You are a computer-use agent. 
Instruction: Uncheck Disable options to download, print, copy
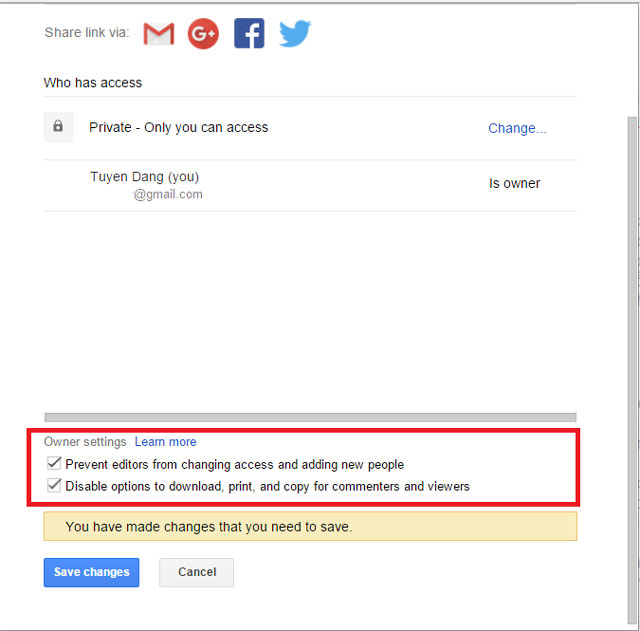pyautogui.click(x=54, y=486)
